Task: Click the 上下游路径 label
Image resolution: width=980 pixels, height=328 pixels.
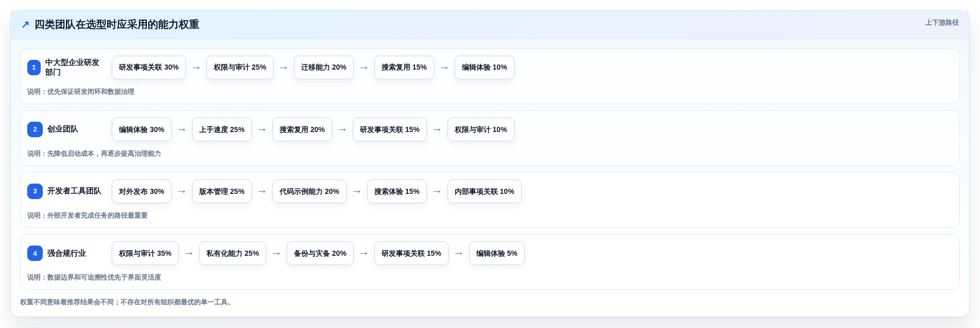Action: click(942, 23)
